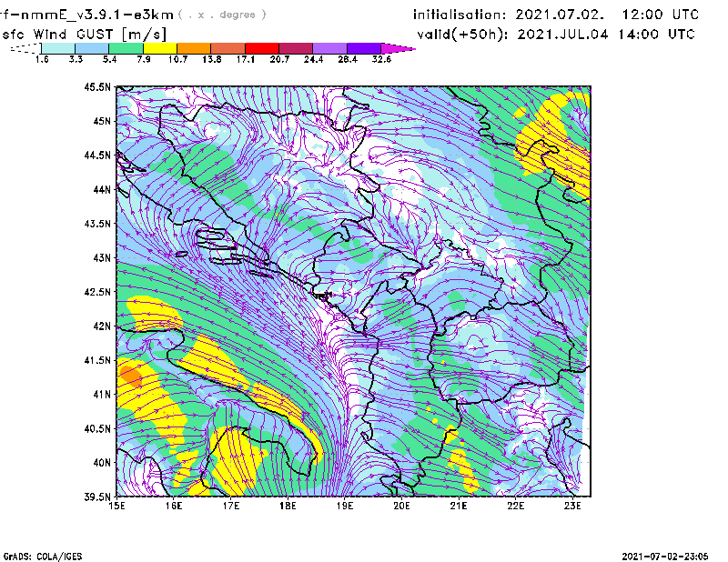Click the 42N latitude label
The width and height of the screenshot is (728, 562).
click(102, 326)
